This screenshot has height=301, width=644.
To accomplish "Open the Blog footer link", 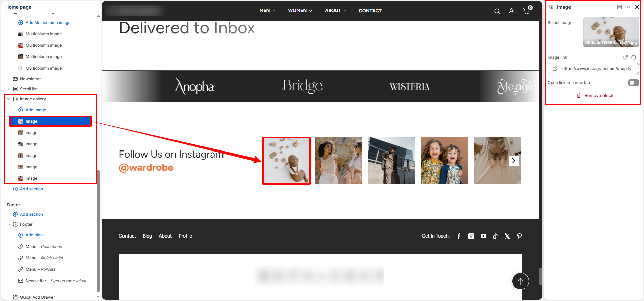I will click(147, 236).
